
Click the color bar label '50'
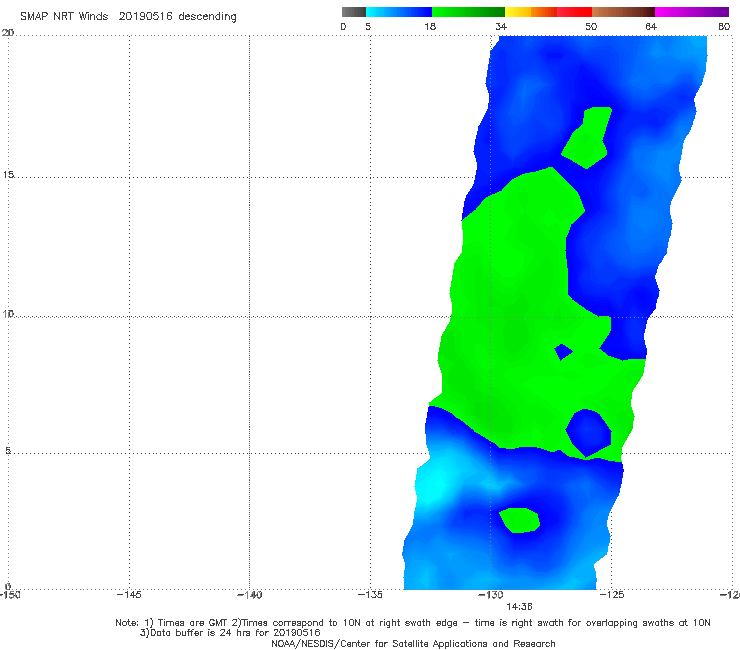pos(591,26)
